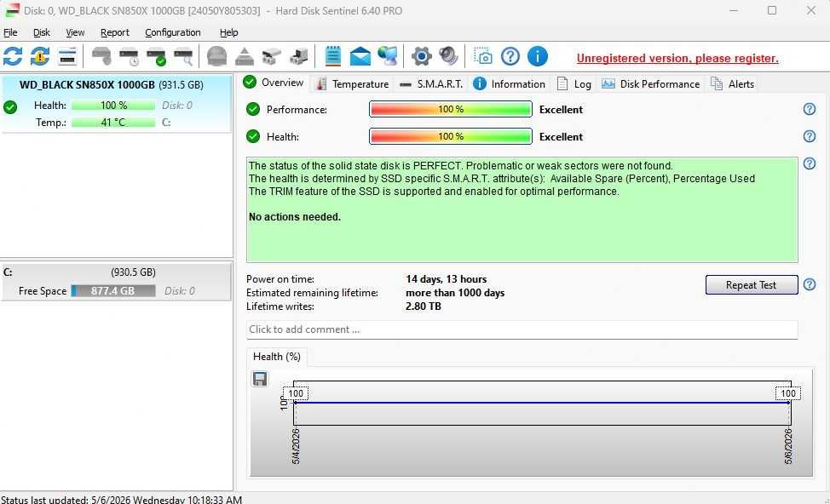Click the Unregistered version, please register link

(677, 58)
